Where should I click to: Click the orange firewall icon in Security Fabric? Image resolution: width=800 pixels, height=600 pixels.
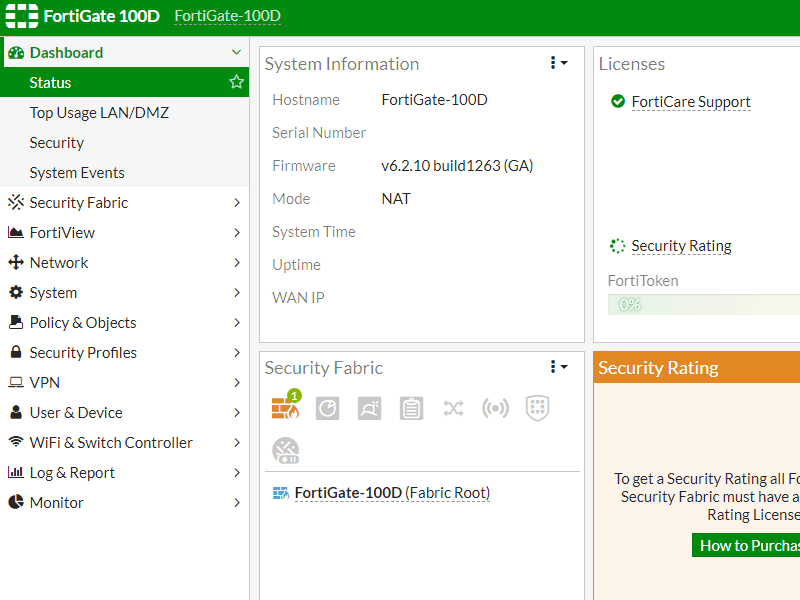click(x=285, y=408)
